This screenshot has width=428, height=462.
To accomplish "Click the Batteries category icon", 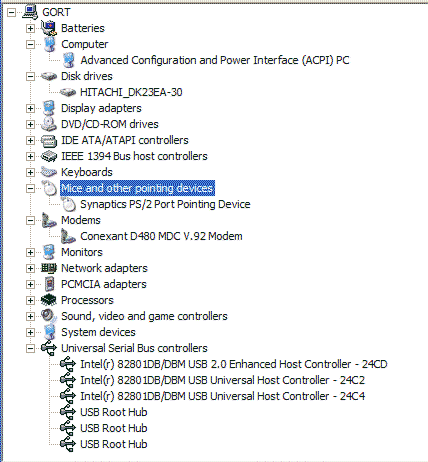I will pos(49,28).
